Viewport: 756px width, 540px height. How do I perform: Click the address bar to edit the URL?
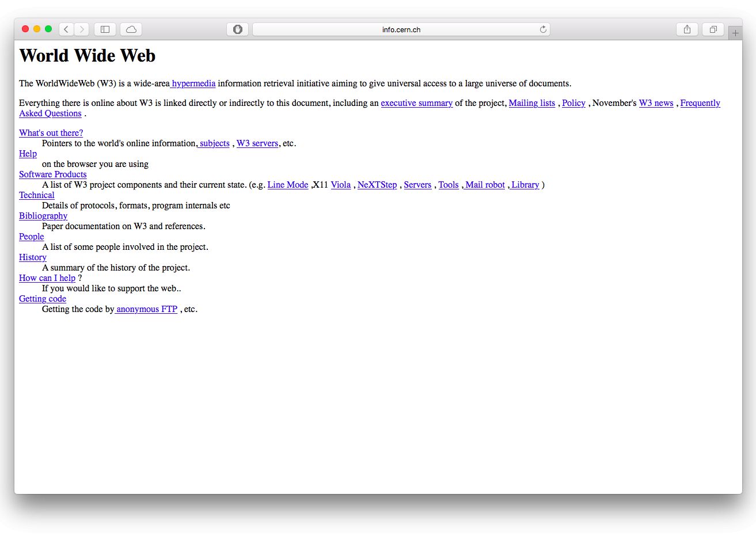[401, 29]
